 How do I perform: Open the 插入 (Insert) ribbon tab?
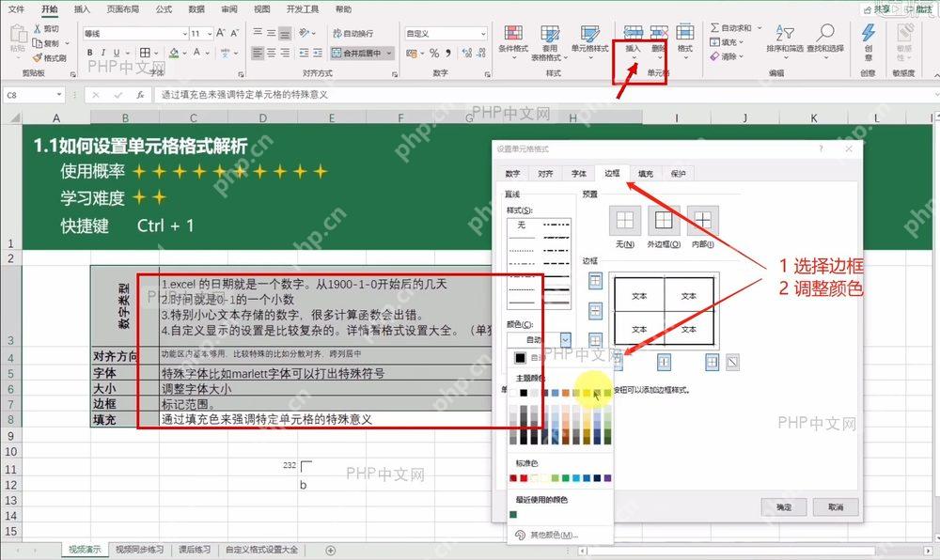click(x=82, y=9)
